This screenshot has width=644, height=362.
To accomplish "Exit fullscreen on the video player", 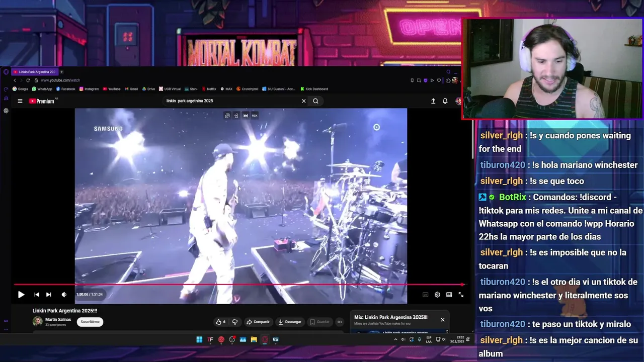I will pyautogui.click(x=461, y=295).
